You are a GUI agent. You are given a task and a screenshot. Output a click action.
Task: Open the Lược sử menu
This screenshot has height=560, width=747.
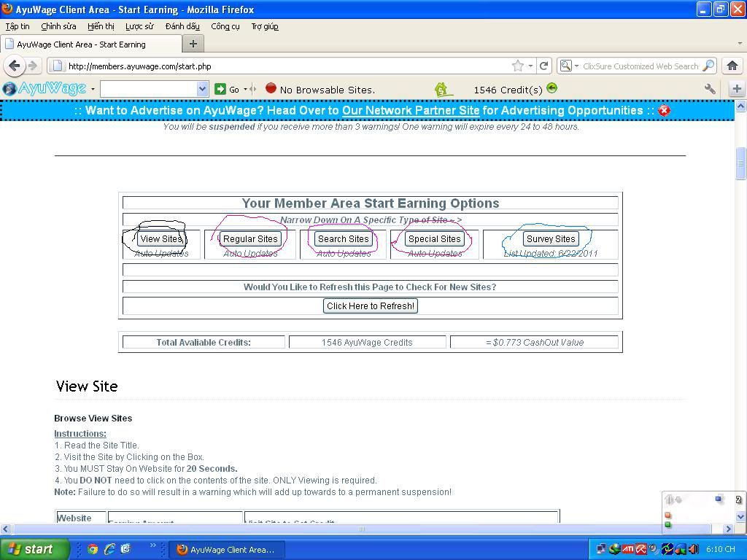[139, 26]
